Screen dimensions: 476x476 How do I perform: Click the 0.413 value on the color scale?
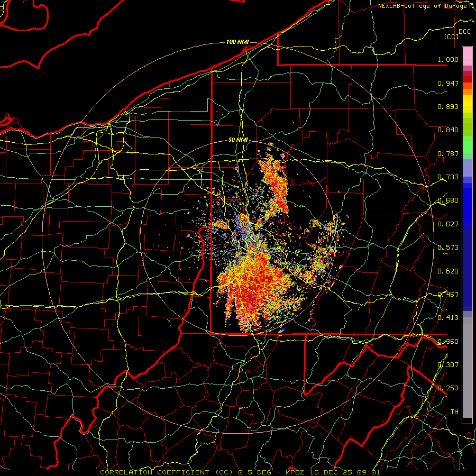[x=448, y=318]
